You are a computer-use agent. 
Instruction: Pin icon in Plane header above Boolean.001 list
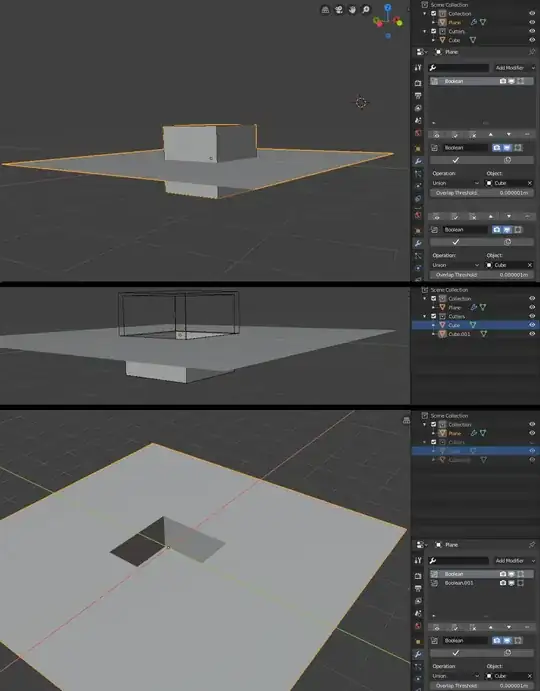click(532, 545)
